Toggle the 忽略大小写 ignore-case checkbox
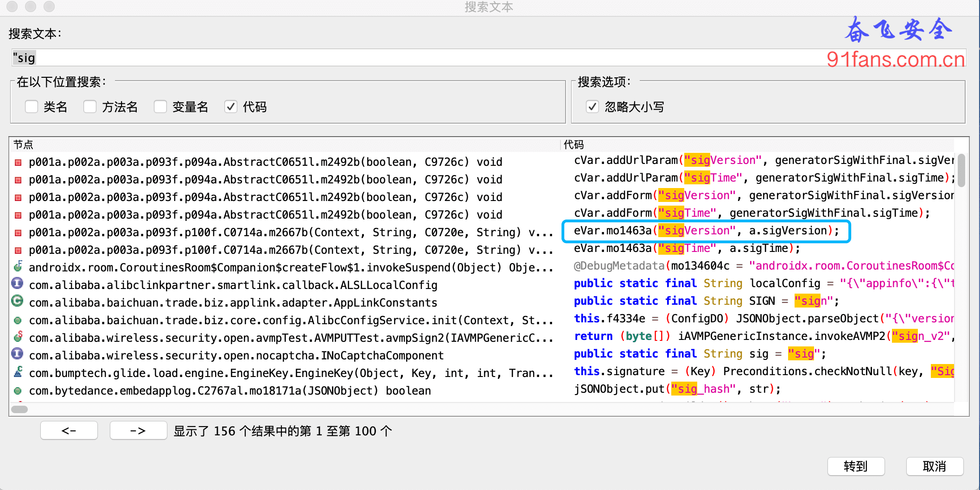 click(x=592, y=107)
